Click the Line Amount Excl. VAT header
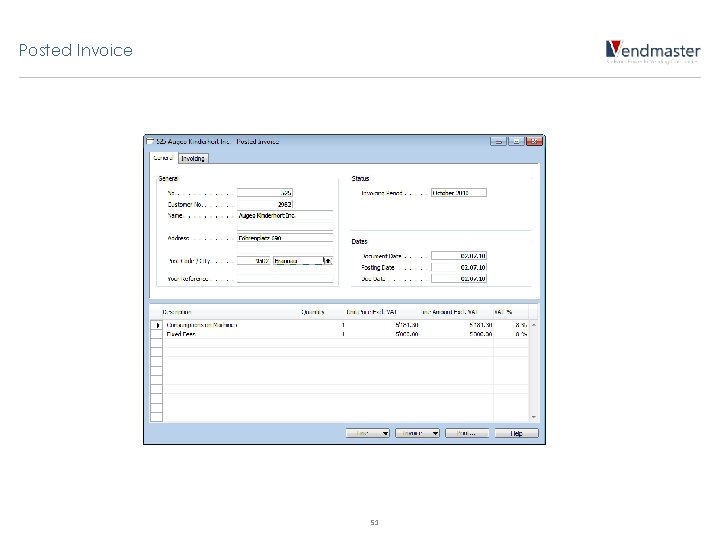The image size is (720, 540). point(450,312)
